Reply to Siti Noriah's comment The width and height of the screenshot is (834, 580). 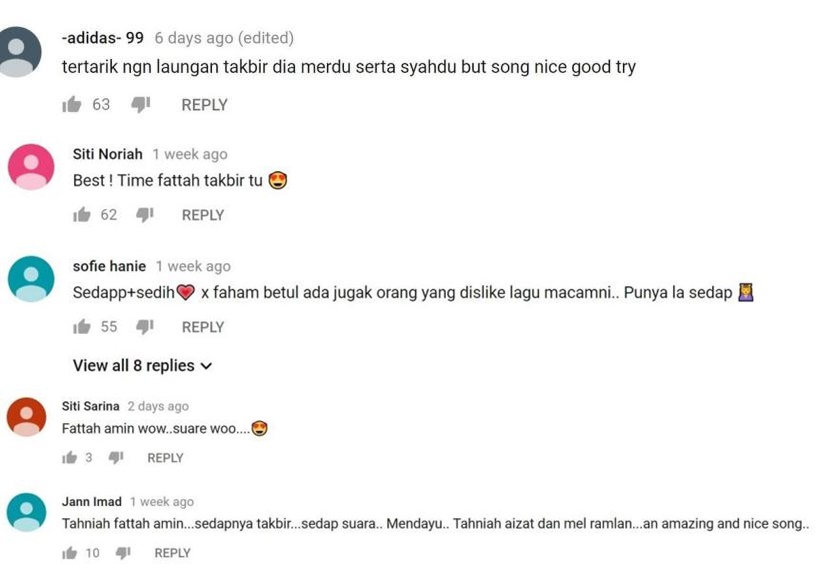203,215
